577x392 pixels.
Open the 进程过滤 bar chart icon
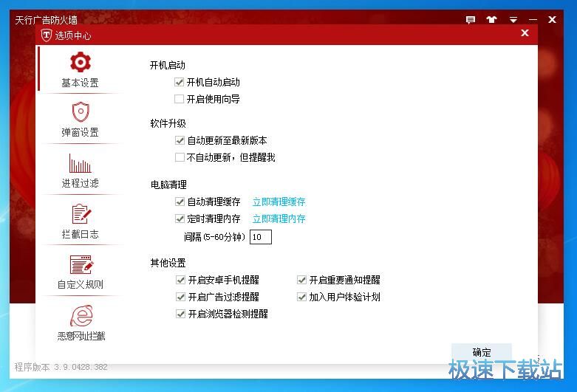tap(81, 163)
